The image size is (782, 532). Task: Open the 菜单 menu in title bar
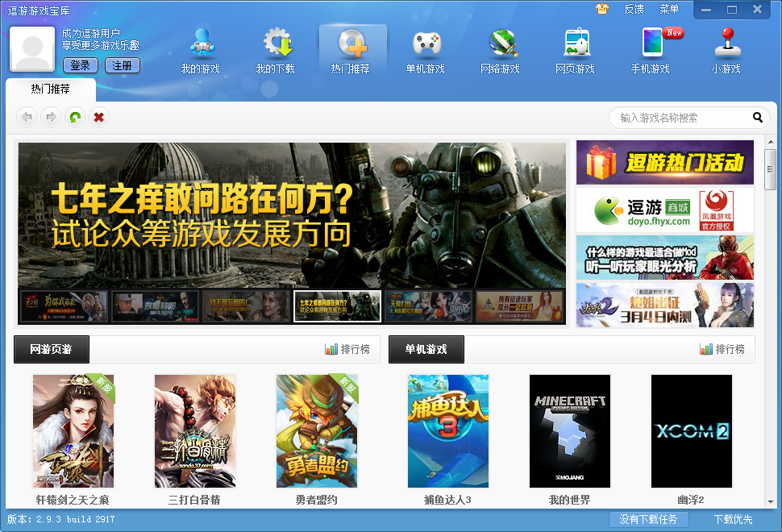669,9
